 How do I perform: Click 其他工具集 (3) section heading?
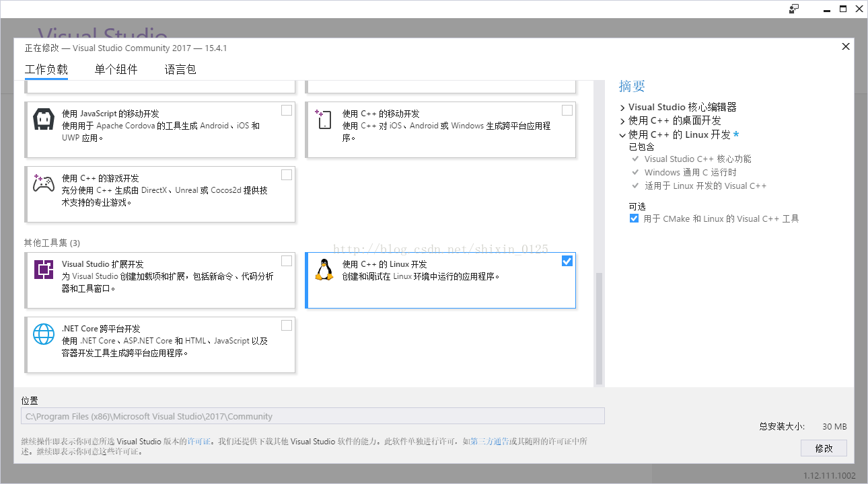pyautogui.click(x=52, y=243)
